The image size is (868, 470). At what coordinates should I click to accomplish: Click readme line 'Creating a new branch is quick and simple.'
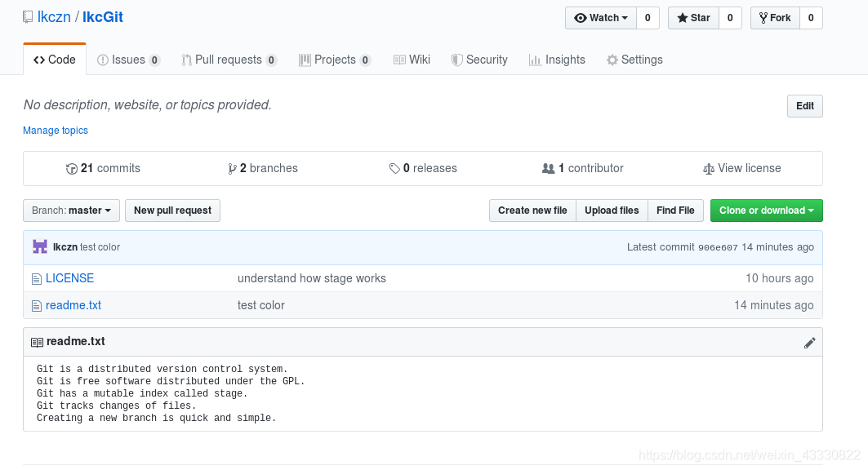pyautogui.click(x=156, y=418)
